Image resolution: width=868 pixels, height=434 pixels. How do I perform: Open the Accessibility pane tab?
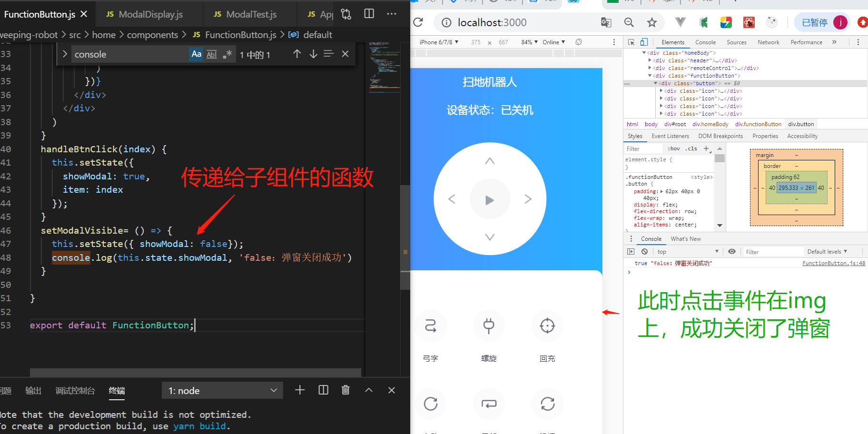[x=802, y=136]
